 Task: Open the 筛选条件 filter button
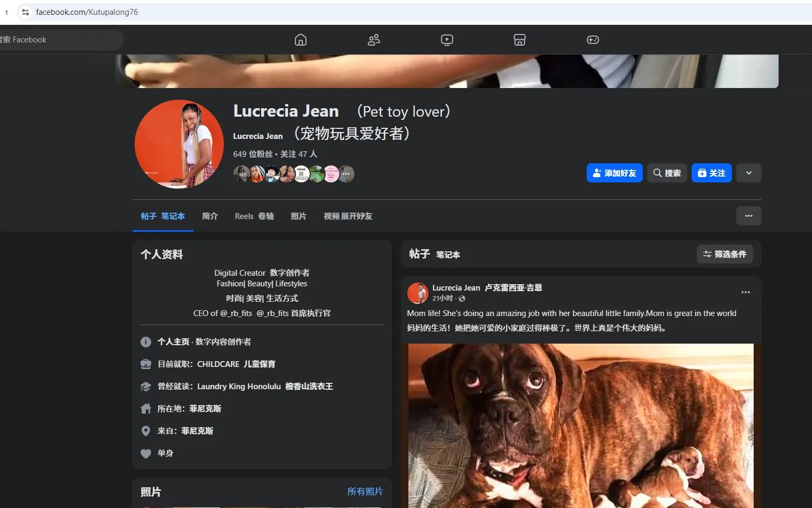[725, 255]
